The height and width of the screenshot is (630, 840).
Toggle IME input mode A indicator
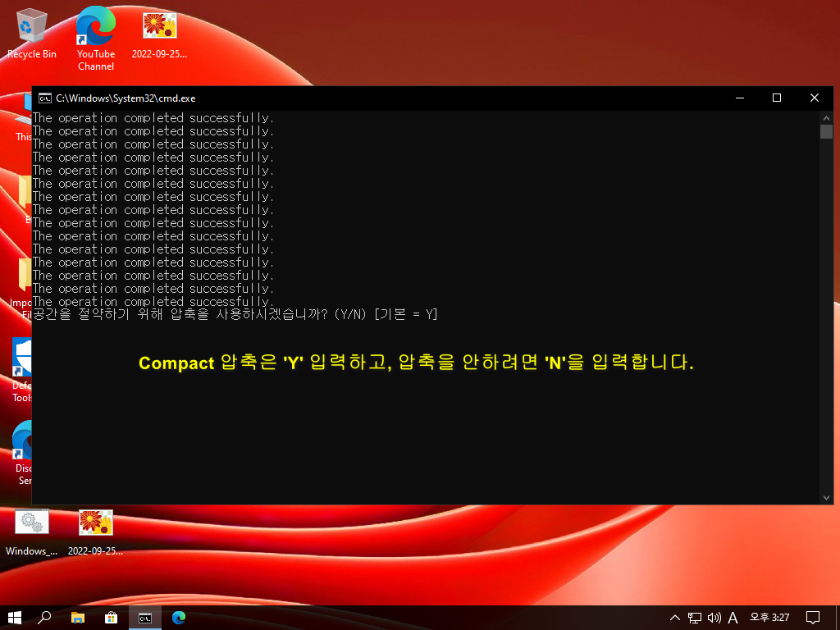pos(733,618)
